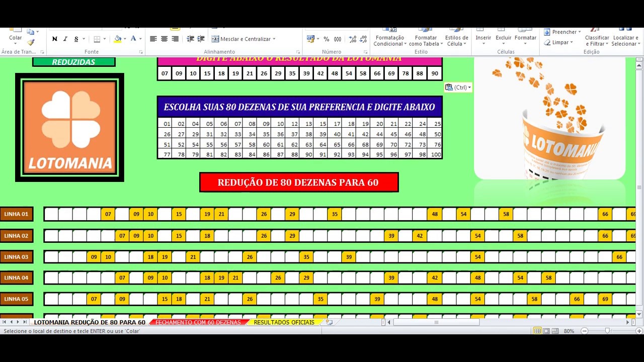Align text right

point(175,39)
